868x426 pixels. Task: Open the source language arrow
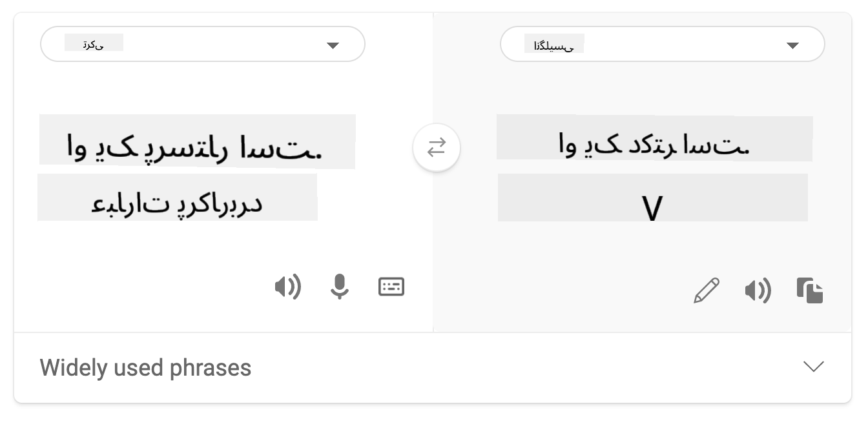333,45
